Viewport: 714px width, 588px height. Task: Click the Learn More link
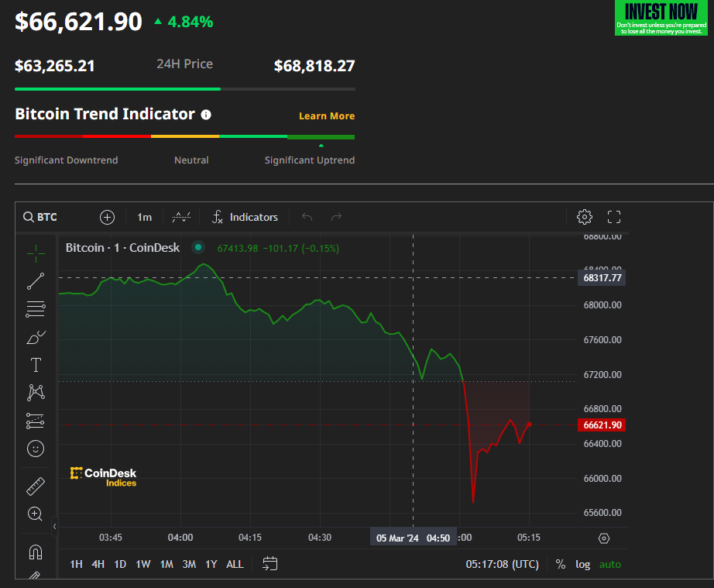point(327,115)
